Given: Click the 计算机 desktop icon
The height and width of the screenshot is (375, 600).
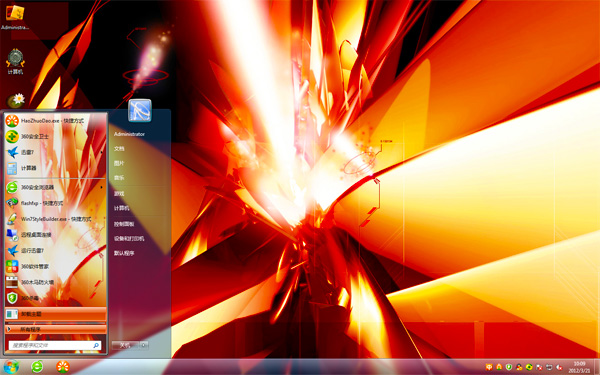Looking at the screenshot, I should coord(15,61).
